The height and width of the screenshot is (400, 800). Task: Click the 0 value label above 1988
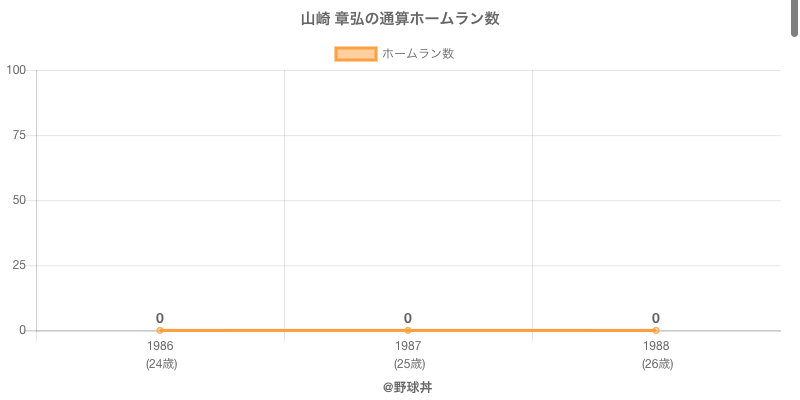(656, 318)
